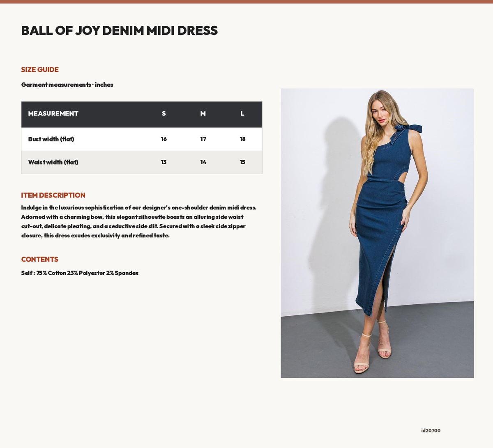Click the S size column header
The width and height of the screenshot is (493, 448).
click(x=164, y=114)
